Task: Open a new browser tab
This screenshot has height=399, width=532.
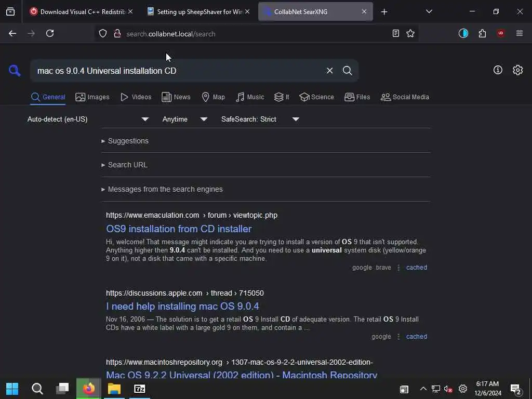Action: 384,12
